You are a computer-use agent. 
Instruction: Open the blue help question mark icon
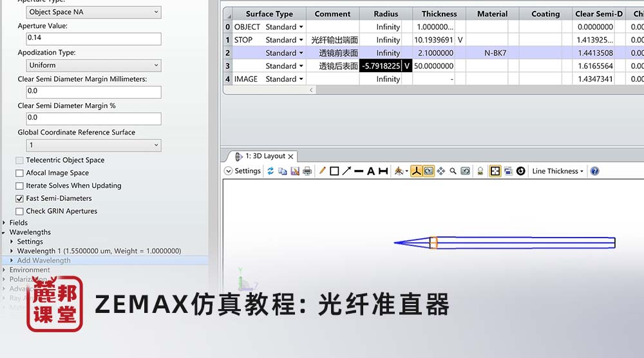click(594, 171)
